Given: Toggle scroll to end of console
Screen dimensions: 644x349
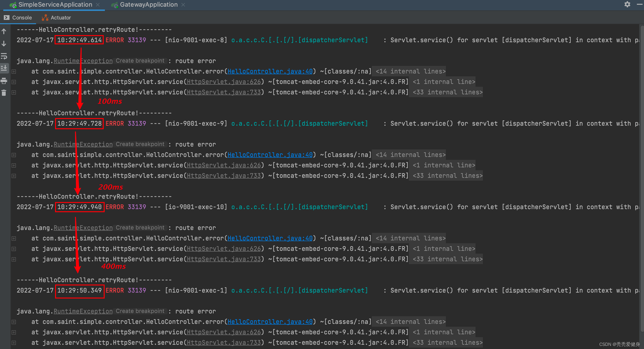Looking at the screenshot, I should click(4, 68).
